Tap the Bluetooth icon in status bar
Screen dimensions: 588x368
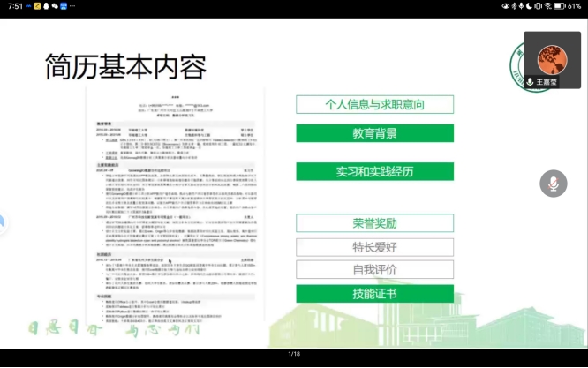click(x=516, y=5)
